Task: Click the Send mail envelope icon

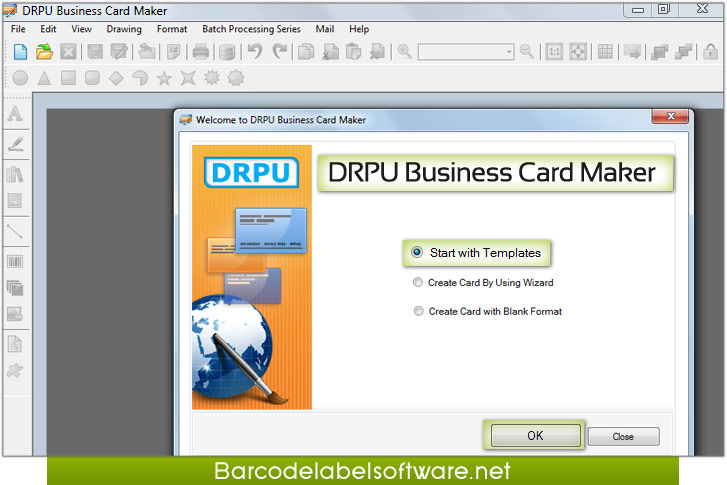Action: coord(632,51)
